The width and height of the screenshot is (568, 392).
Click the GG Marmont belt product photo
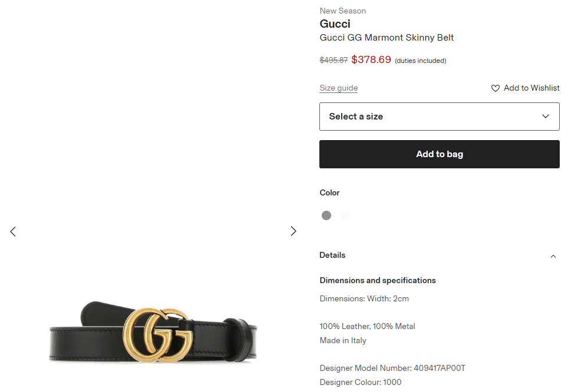[153, 333]
